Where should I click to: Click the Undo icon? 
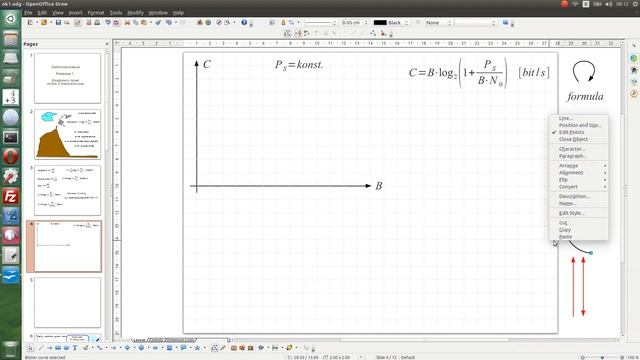pos(169,22)
